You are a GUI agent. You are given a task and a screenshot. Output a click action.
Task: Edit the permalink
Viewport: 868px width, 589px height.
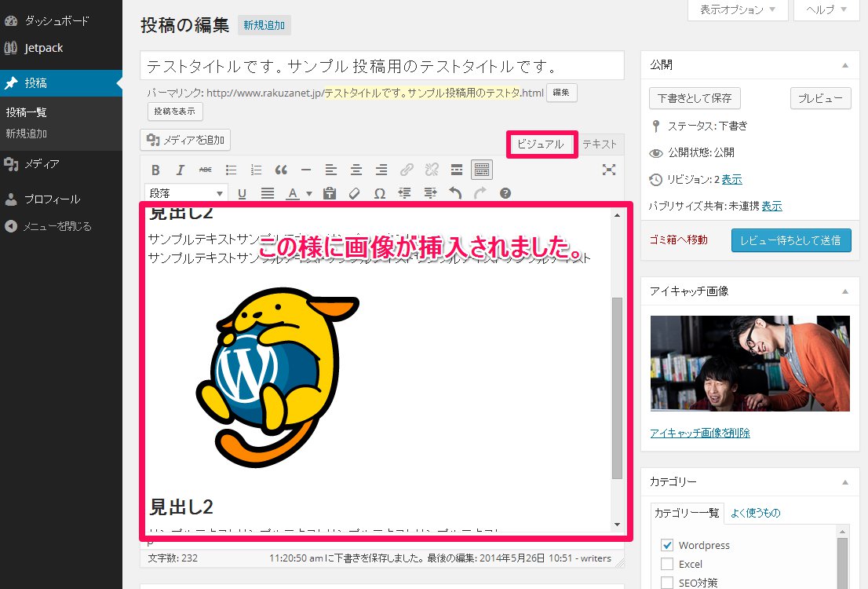(x=561, y=93)
